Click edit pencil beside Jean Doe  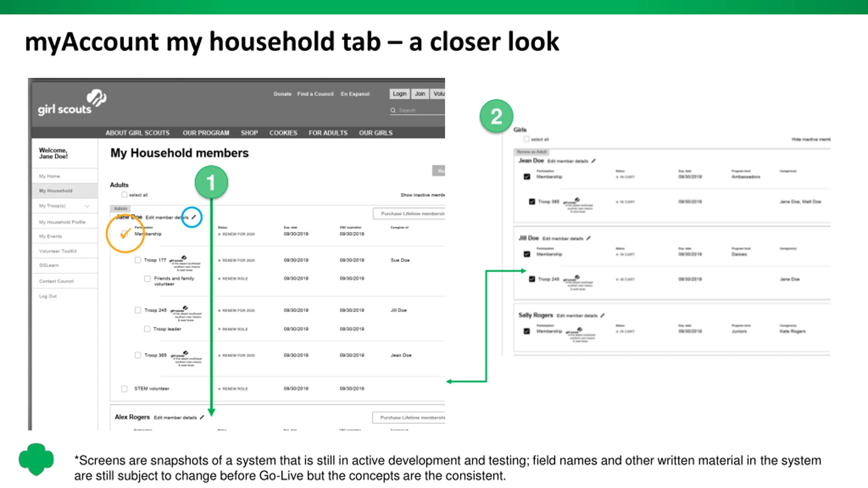click(x=593, y=161)
